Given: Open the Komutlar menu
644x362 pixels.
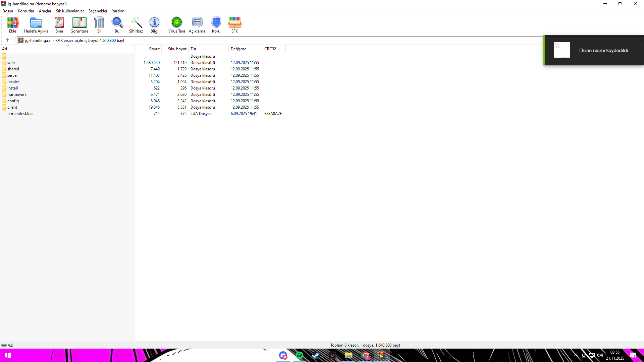Looking at the screenshot, I should [26, 11].
